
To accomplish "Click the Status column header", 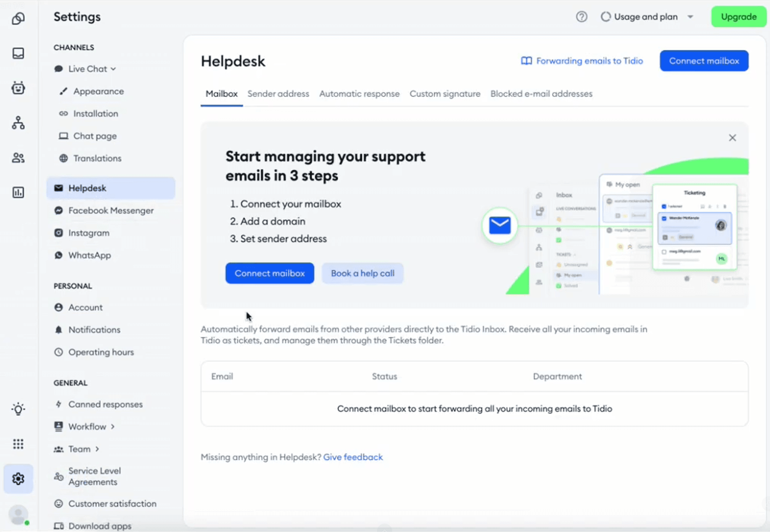I will point(385,376).
